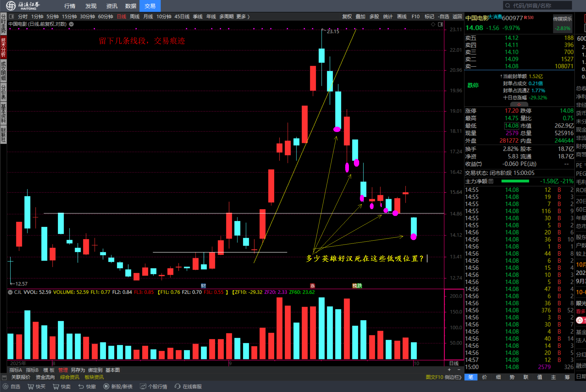Click the 快卖 quick sell cart icon
The image size is (586, 392).
(x=56, y=386)
